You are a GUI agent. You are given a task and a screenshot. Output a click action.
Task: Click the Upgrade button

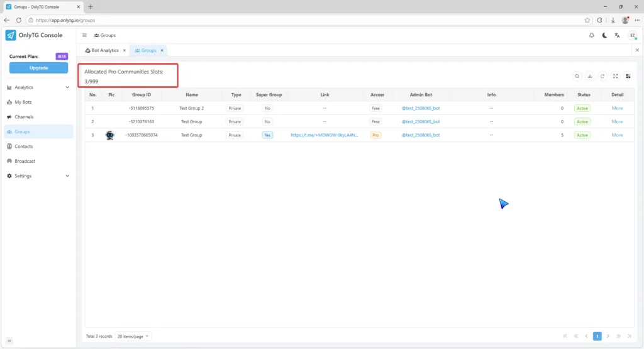tap(38, 68)
